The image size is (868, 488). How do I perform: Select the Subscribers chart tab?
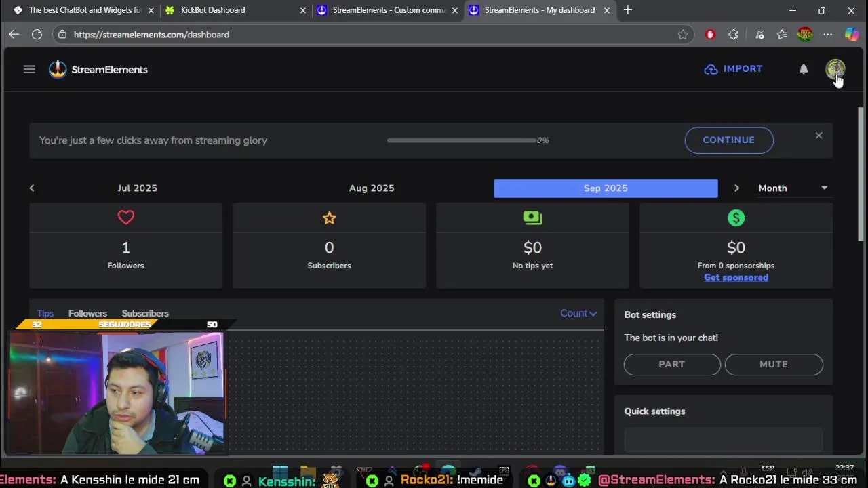[145, 313]
